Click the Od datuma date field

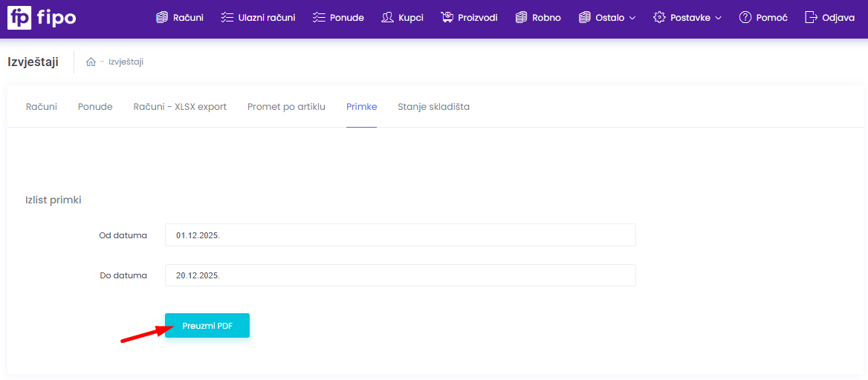pyautogui.click(x=401, y=235)
